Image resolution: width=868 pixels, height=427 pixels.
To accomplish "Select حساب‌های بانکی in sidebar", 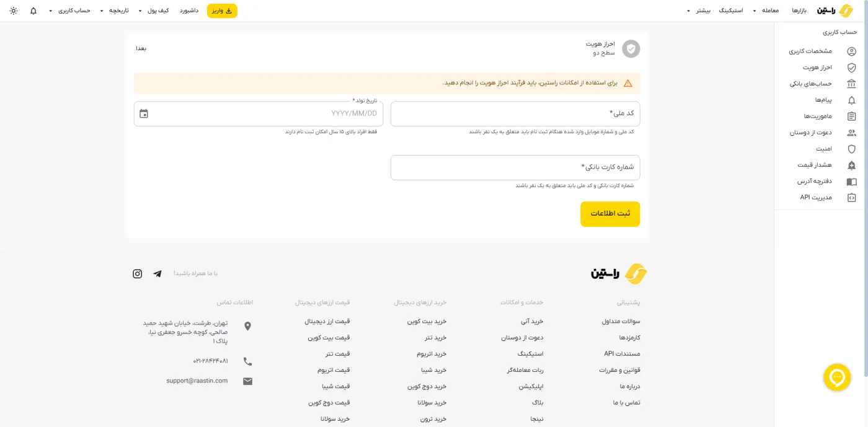I will click(810, 84).
